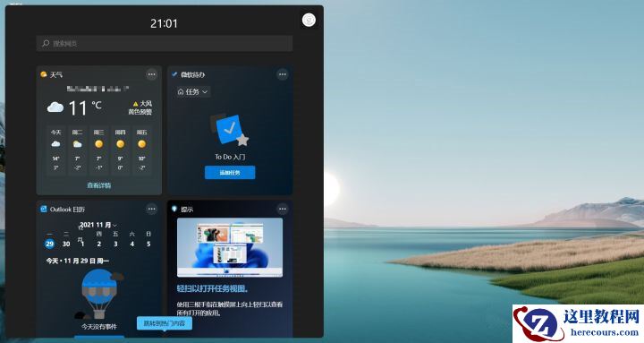Screen dimensions: 644x343
Task: Select date 4 in the Outlook calendar
Action: tap(131, 244)
